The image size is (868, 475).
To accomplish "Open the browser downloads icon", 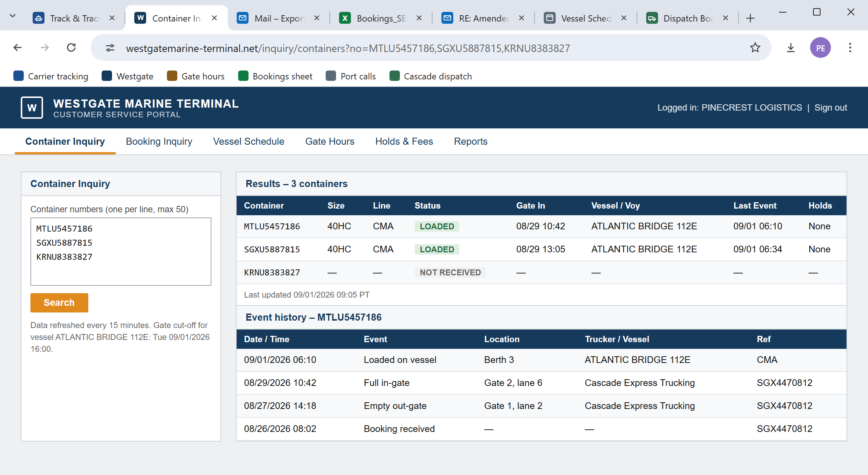I will [791, 48].
